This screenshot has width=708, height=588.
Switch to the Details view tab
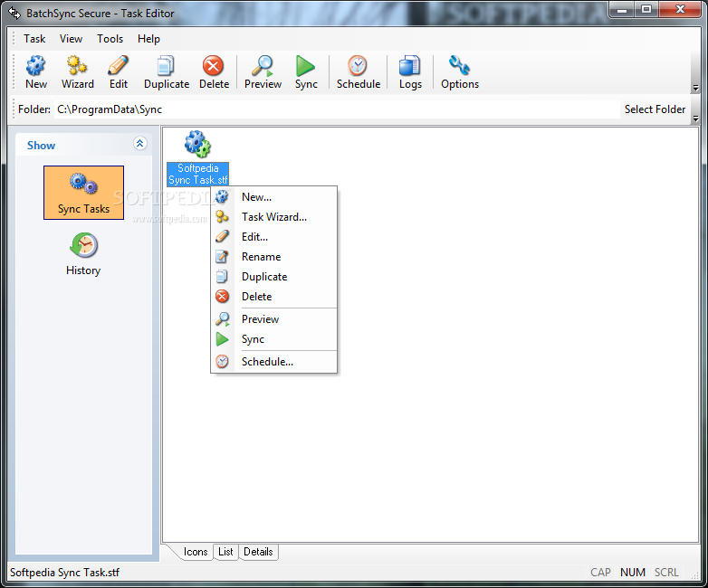[258, 552]
